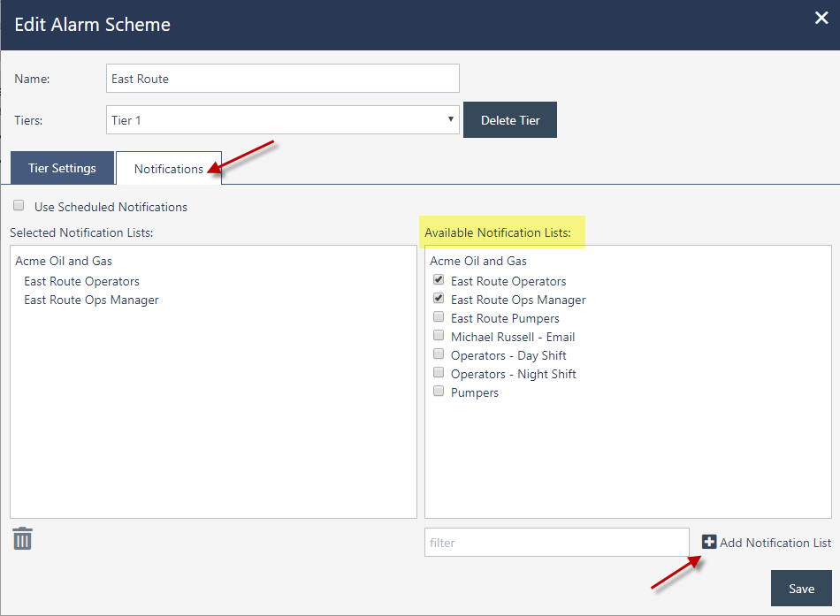
Task: Select East Route Ops Manager in selected lists
Action: 92,300
